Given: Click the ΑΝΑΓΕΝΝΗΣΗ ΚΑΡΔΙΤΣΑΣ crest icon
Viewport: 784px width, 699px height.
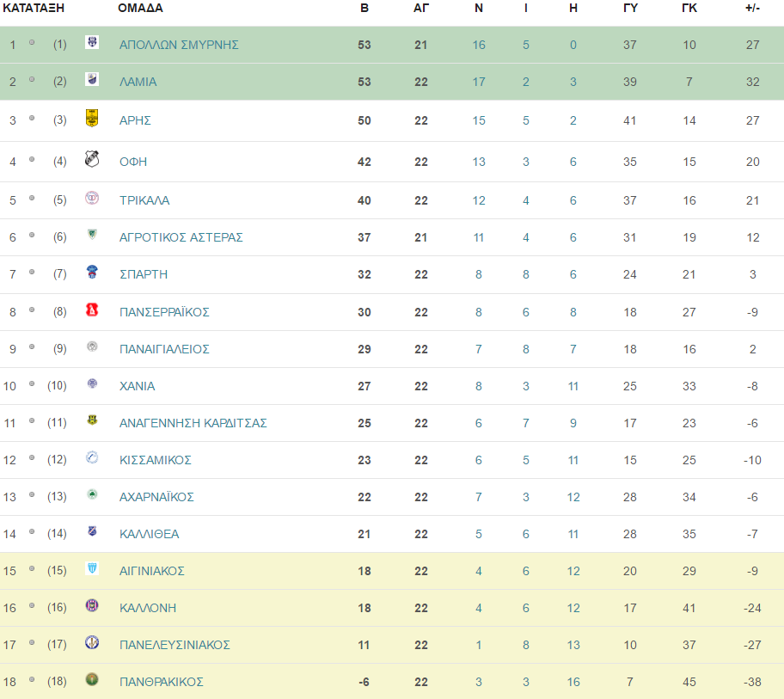Looking at the screenshot, I should coord(92,420).
